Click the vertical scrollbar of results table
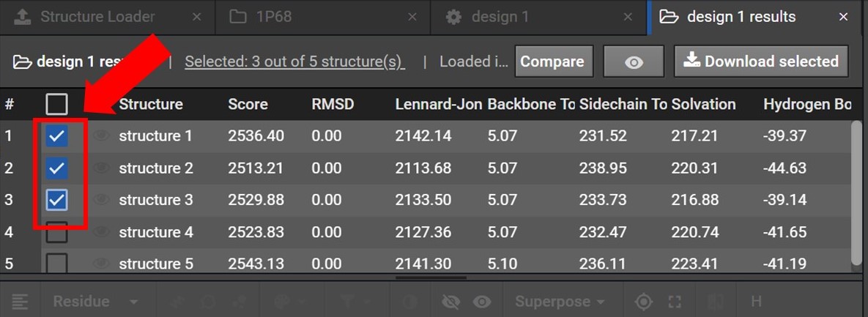The width and height of the screenshot is (868, 317). 856,190
